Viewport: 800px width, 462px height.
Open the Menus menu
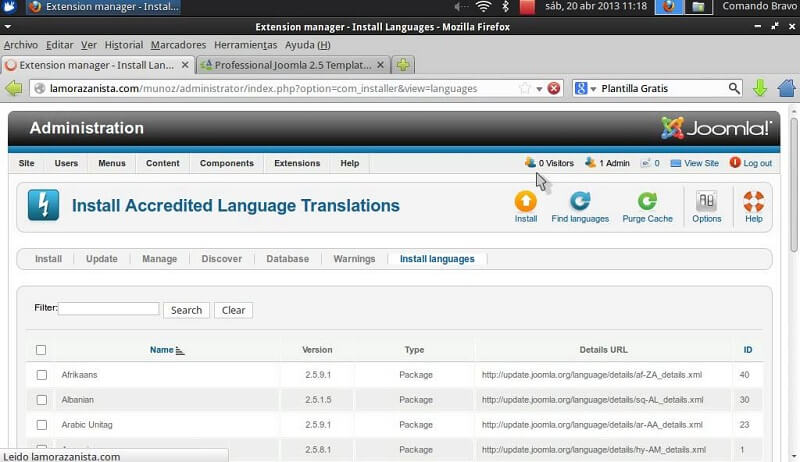coord(112,163)
